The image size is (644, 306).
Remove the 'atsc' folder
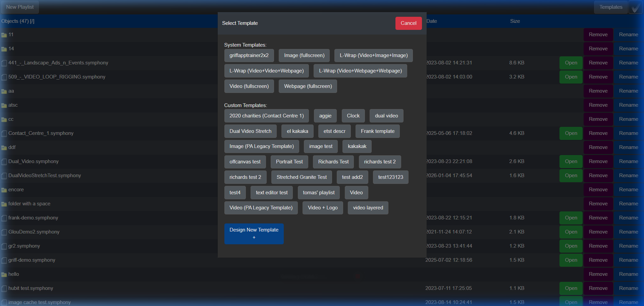click(598, 105)
